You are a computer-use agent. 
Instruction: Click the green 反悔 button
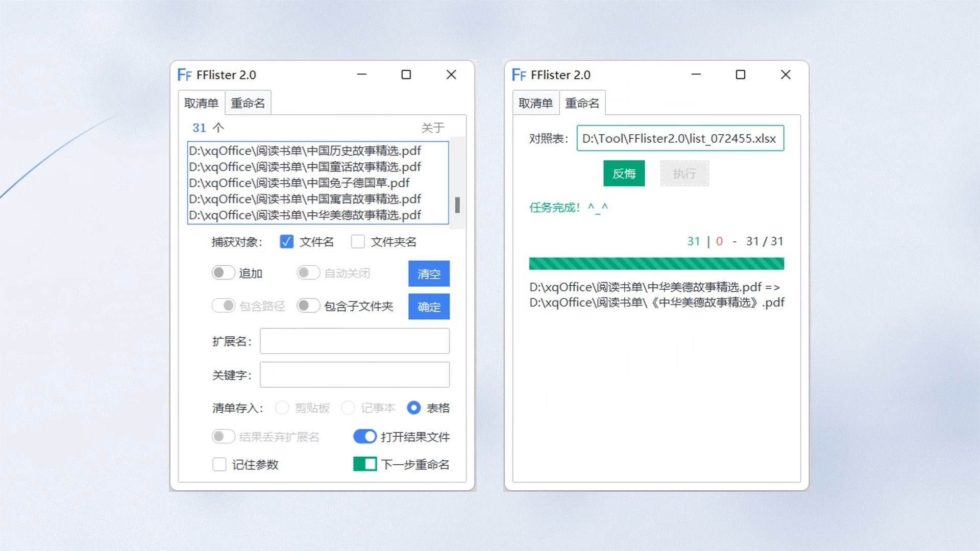624,173
